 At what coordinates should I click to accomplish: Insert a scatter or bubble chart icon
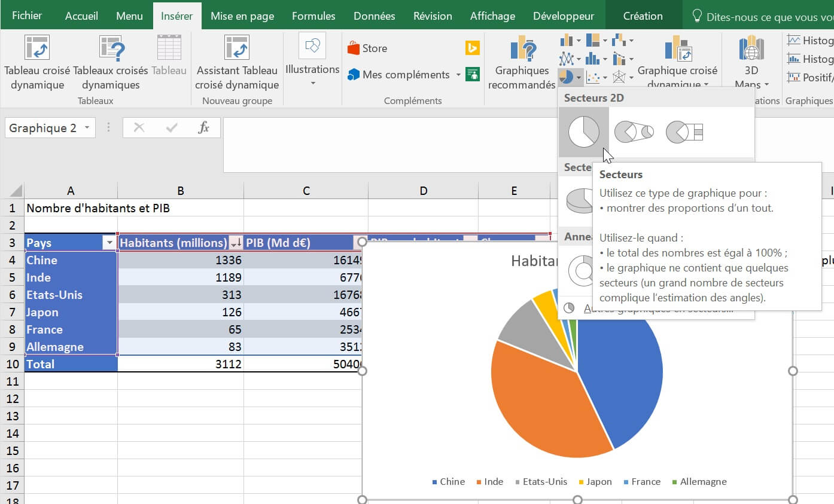tap(593, 77)
